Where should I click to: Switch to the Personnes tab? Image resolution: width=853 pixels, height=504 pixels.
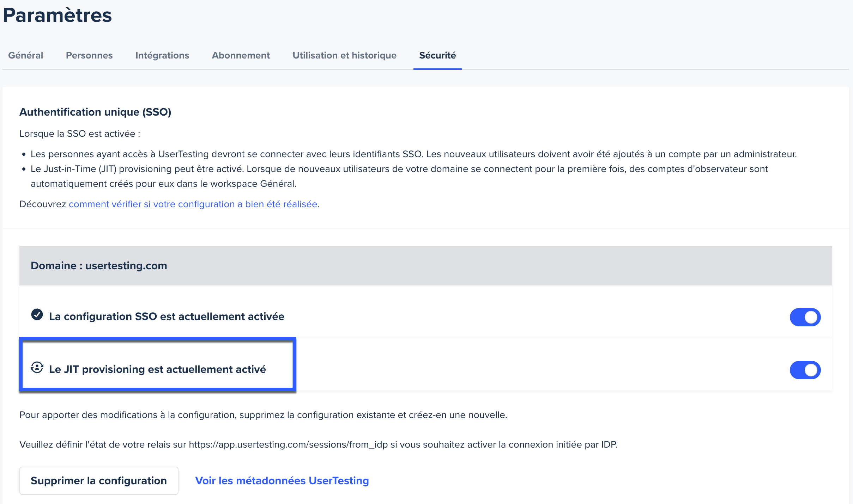pos(89,55)
